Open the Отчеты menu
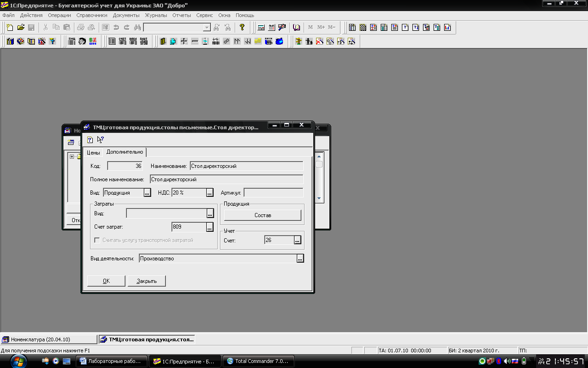 click(181, 15)
